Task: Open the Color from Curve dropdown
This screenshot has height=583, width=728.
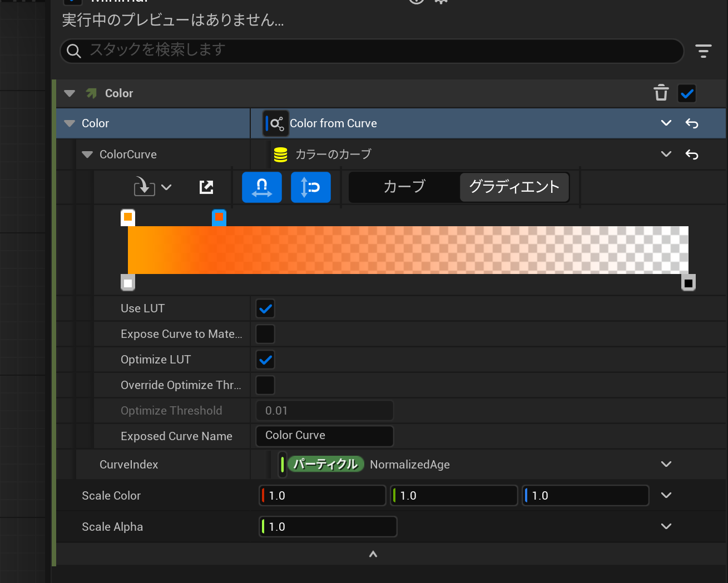Action: [666, 123]
